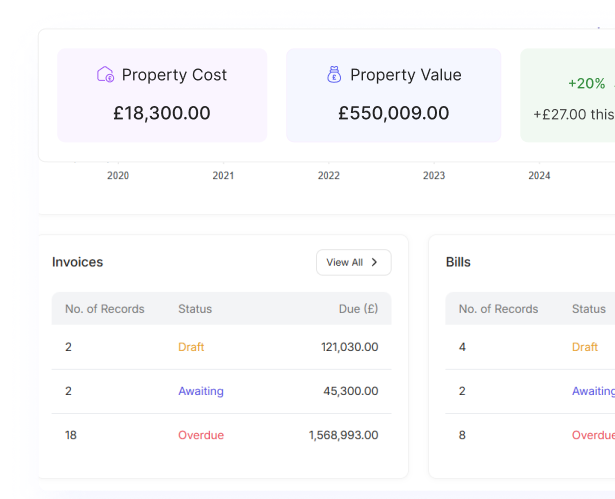Click the Property Cost house icon
The height and width of the screenshot is (499, 615).
(105, 74)
